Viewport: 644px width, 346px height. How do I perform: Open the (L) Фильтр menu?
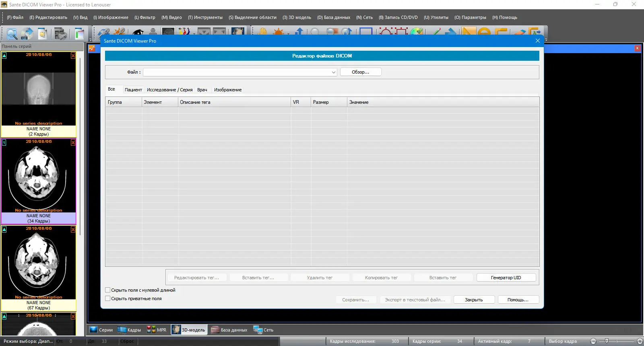145,17
